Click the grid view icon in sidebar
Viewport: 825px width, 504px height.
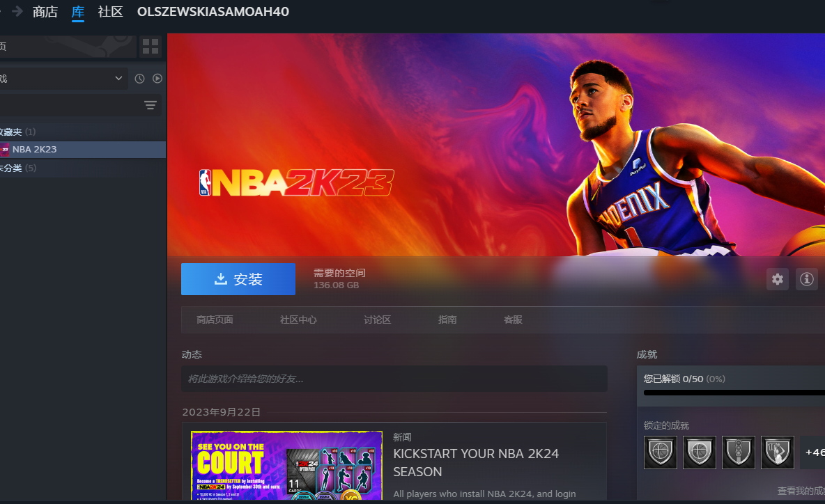pos(151,47)
